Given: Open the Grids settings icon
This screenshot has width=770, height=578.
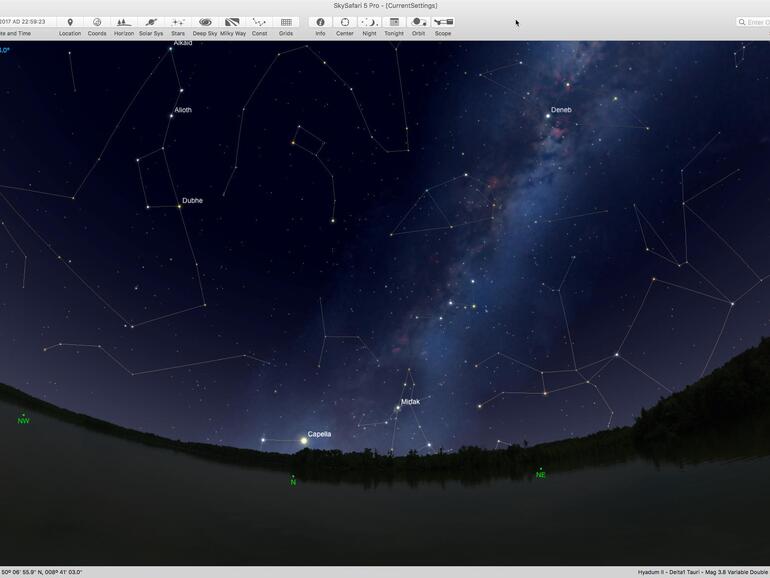Looking at the screenshot, I should tap(286, 22).
